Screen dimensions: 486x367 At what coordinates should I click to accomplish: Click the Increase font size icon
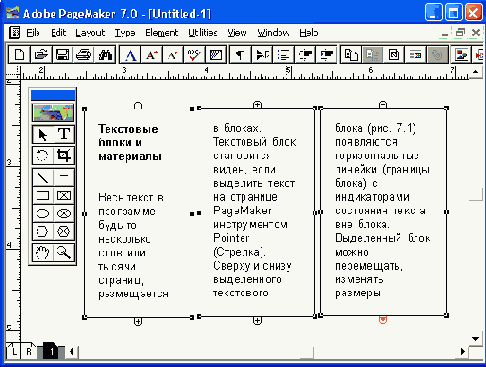152,55
